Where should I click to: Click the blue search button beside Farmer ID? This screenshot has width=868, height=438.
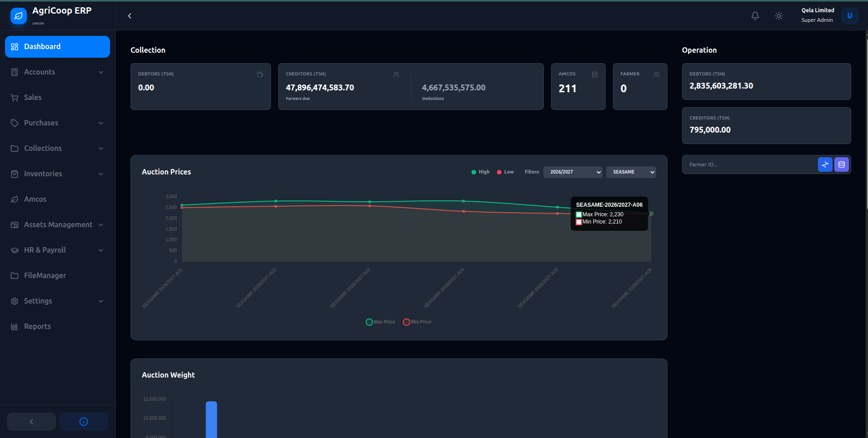pyautogui.click(x=825, y=164)
